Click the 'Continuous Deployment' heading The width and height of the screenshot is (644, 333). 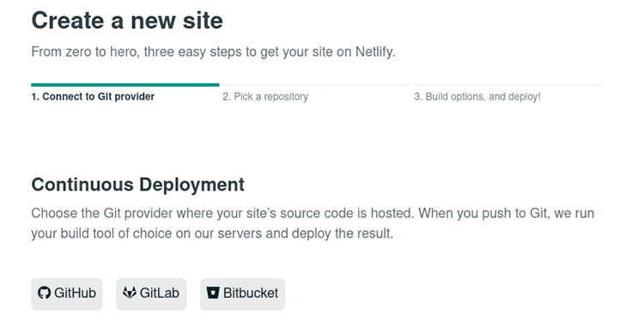[138, 185]
